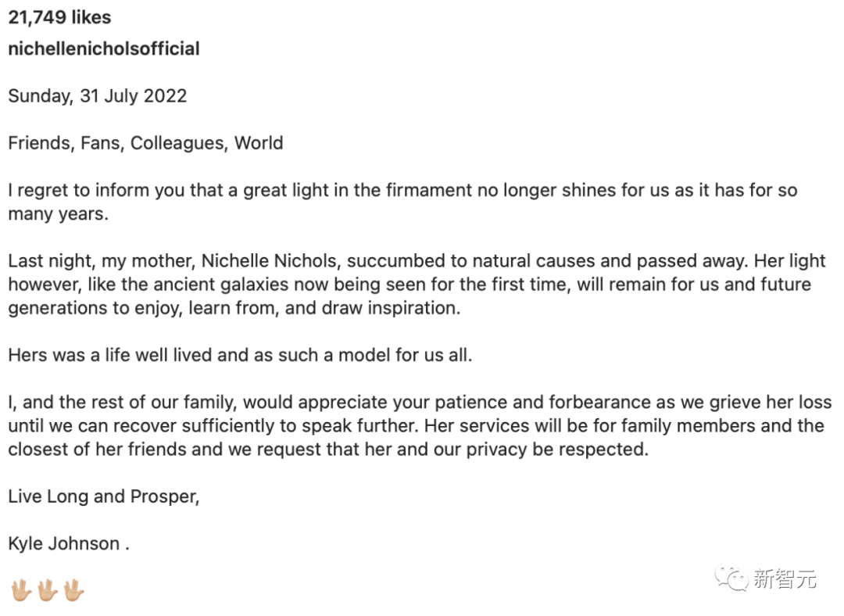Click the 'Live Long and Prosper,' sign-off

(x=104, y=496)
